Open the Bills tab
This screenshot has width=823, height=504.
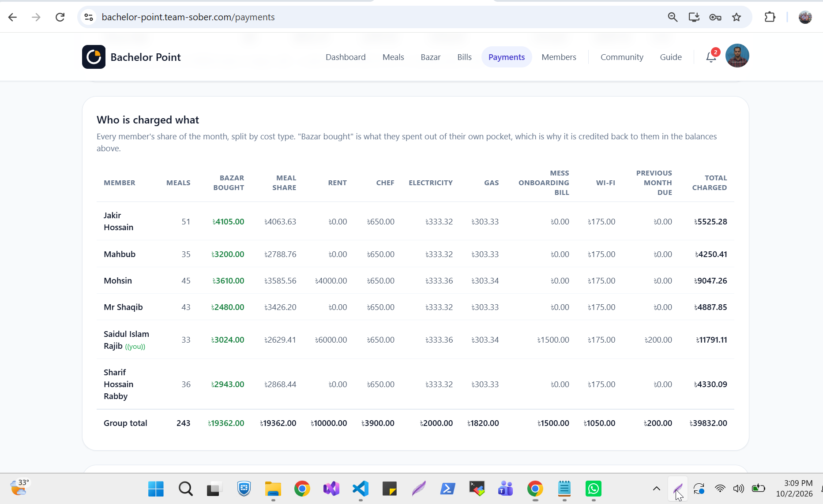click(x=464, y=57)
